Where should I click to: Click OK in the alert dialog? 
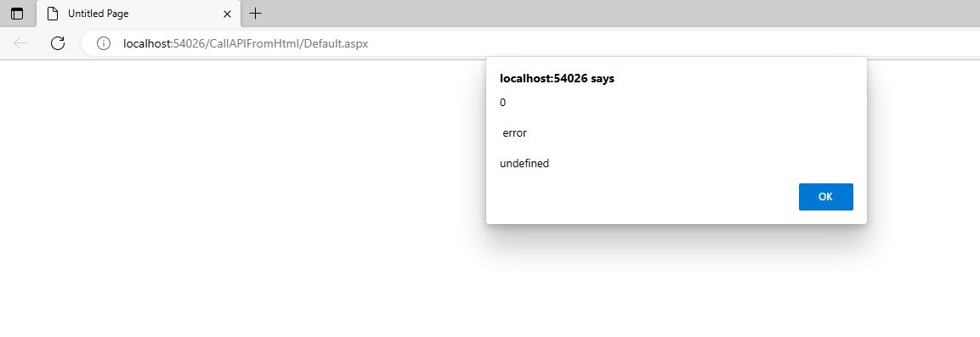coord(825,197)
